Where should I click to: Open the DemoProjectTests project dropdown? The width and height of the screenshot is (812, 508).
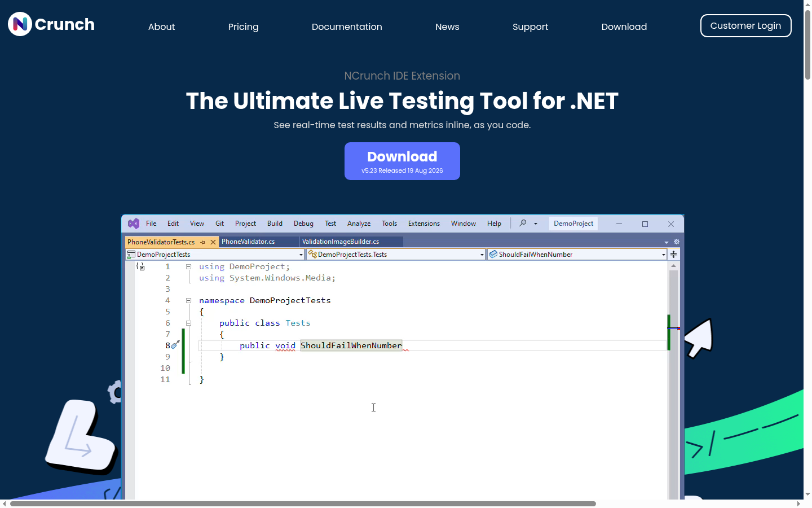(215, 255)
